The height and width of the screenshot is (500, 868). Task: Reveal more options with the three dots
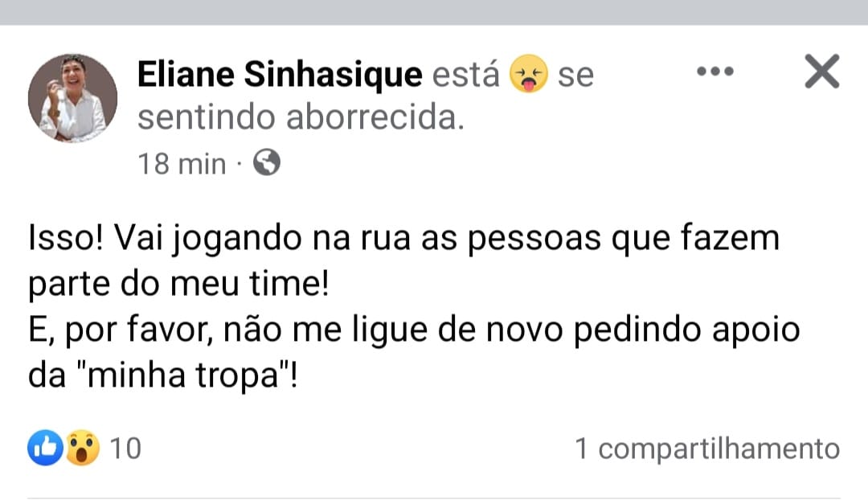pos(716,71)
